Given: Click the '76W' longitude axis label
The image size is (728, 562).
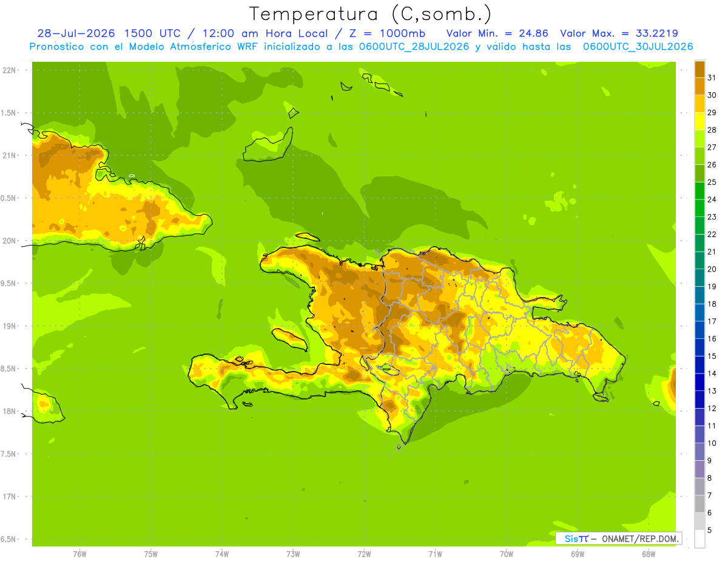Looking at the screenshot, I should click(79, 554).
